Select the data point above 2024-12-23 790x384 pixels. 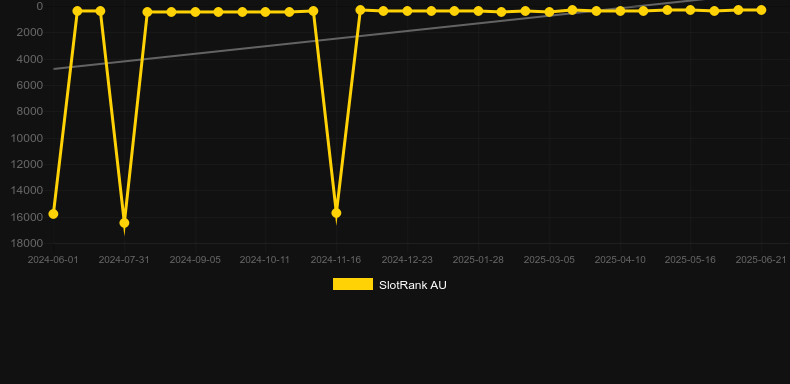407,11
